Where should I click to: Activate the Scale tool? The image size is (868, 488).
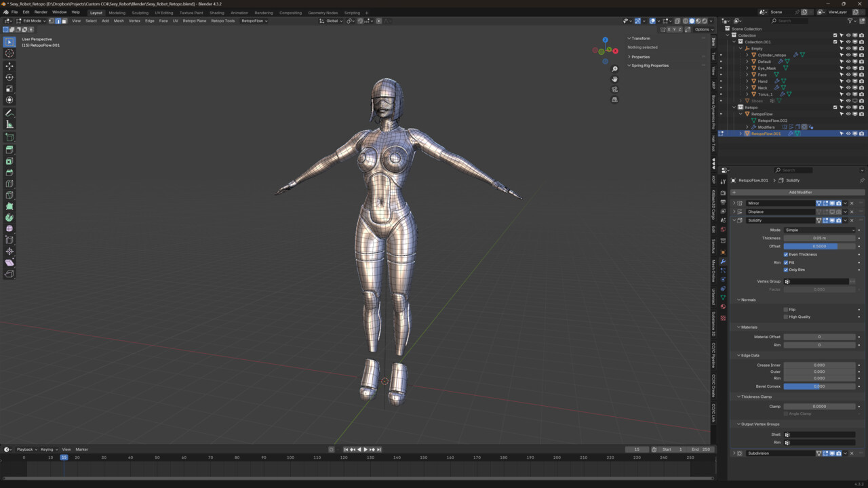9,89
